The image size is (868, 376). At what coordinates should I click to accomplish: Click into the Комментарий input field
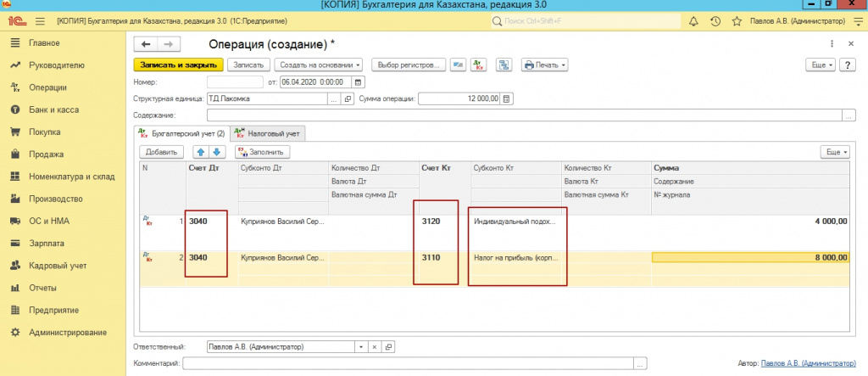point(407,363)
